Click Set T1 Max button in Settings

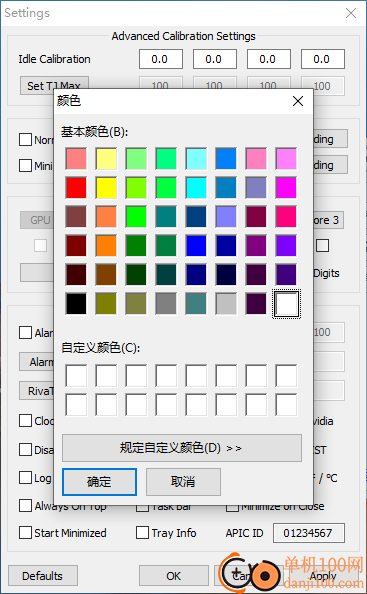pos(54,85)
